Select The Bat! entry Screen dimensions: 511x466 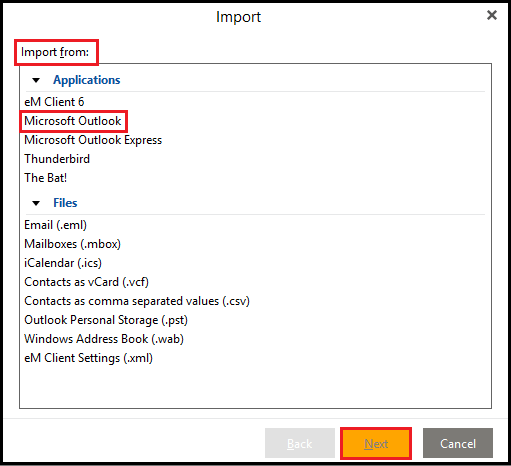click(46, 178)
